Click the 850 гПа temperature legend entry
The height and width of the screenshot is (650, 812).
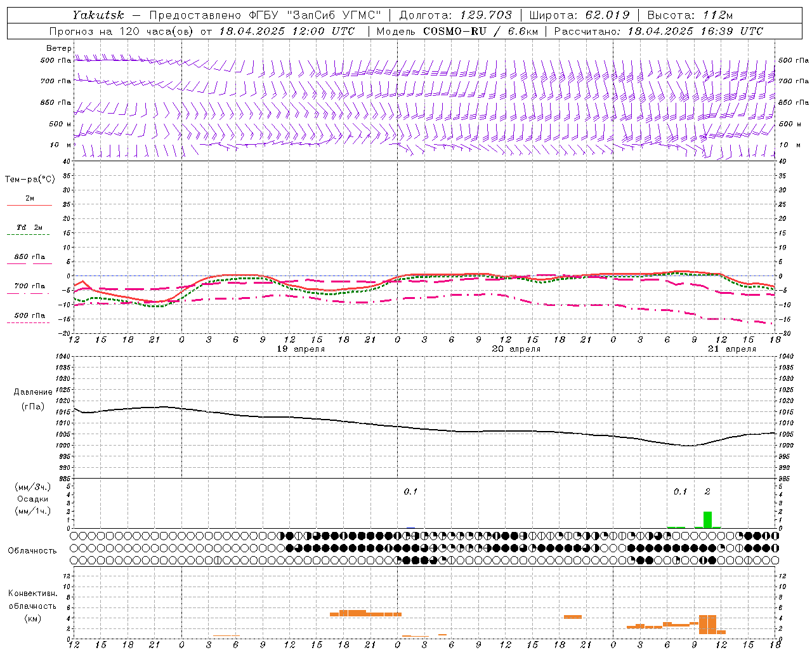(x=29, y=256)
